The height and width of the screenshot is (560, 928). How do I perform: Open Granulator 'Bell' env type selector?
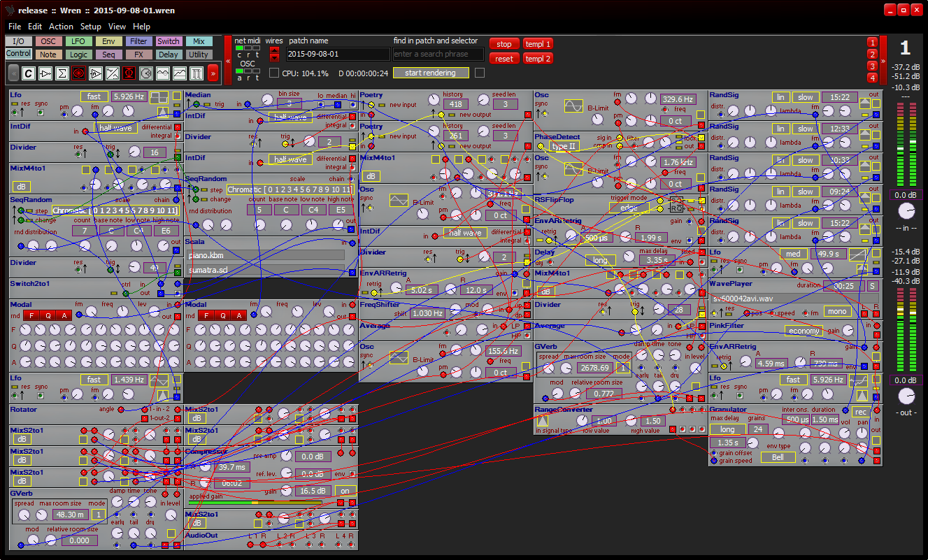pos(778,457)
